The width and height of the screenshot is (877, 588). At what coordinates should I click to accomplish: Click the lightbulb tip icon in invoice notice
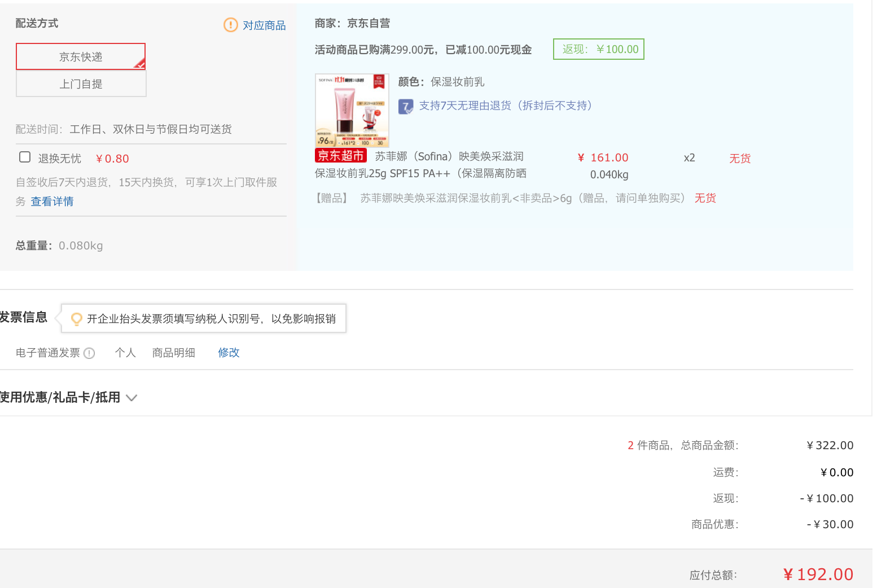tap(76, 319)
